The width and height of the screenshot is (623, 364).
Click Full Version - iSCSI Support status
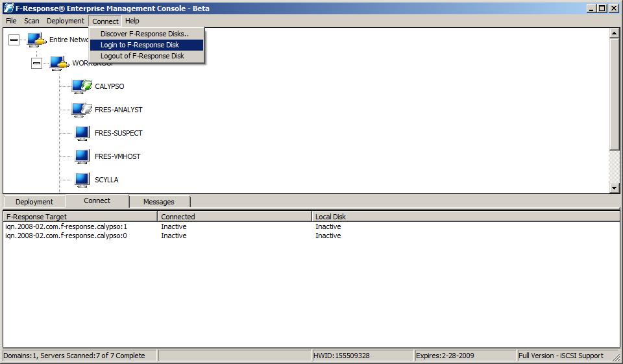(561, 356)
